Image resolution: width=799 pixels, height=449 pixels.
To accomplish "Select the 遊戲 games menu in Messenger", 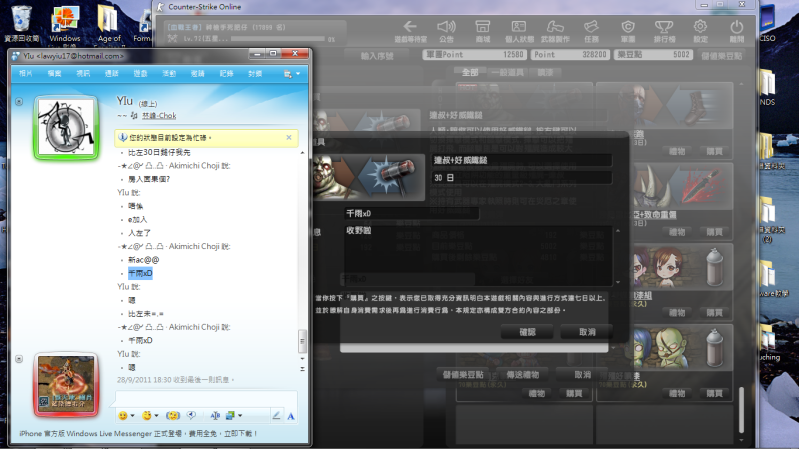I will click(140, 74).
